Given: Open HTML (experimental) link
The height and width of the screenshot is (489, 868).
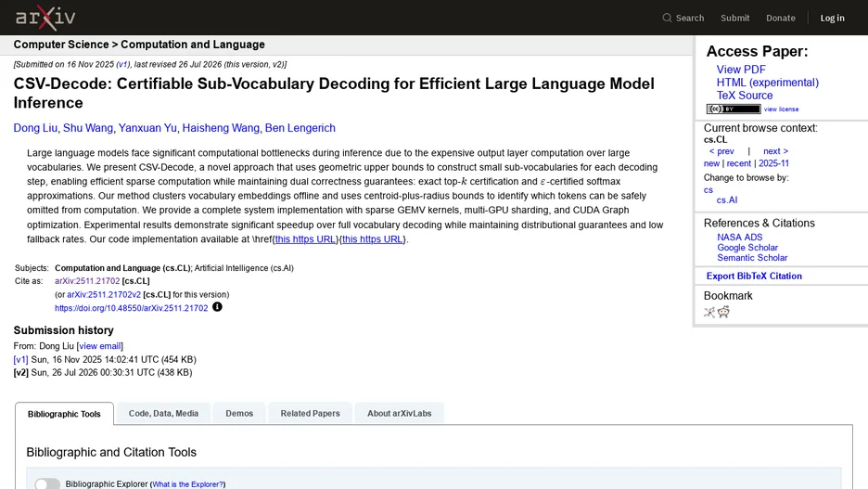Looking at the screenshot, I should coord(767,82).
